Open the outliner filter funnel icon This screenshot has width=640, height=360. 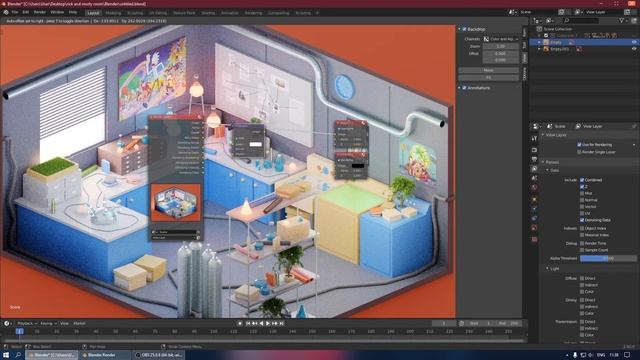click(622, 20)
